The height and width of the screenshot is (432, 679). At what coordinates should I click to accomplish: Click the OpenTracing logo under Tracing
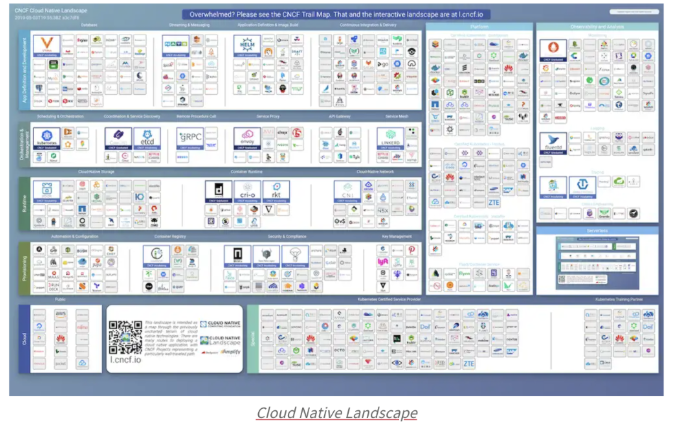[582, 187]
